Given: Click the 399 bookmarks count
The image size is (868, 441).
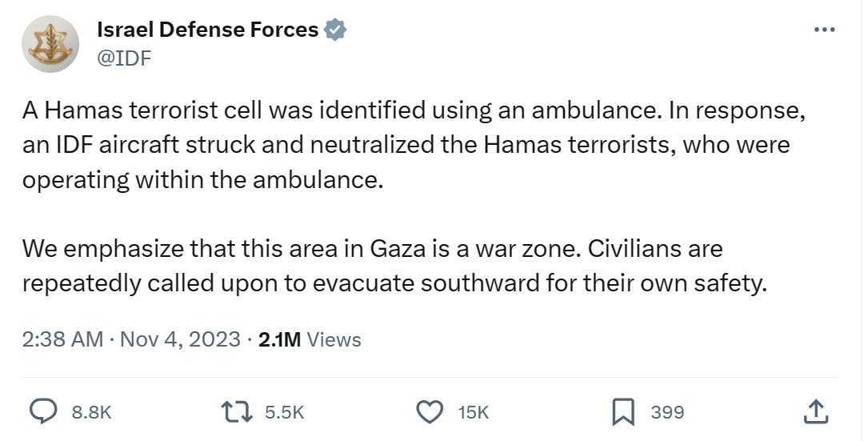Looking at the screenshot, I should 667,412.
